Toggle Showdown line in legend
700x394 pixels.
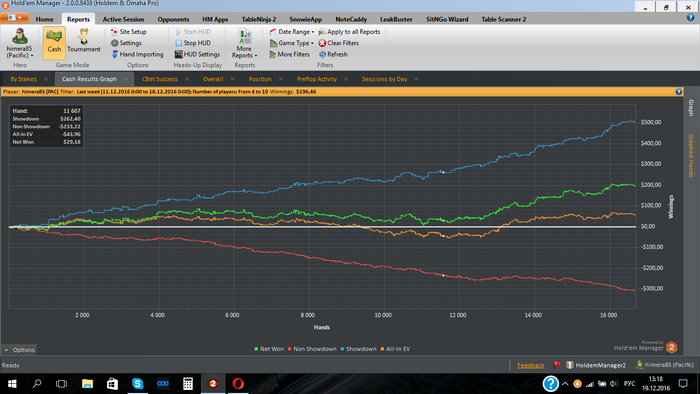[358, 349]
